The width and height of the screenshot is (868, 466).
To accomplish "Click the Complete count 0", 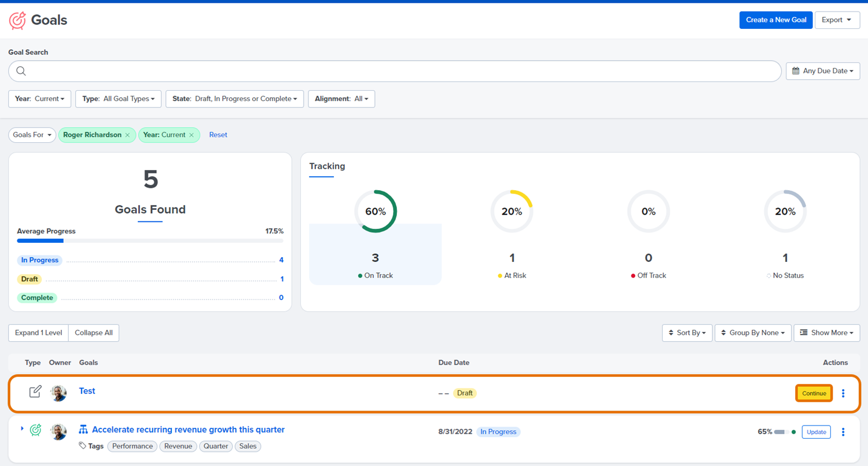I will [x=281, y=298].
